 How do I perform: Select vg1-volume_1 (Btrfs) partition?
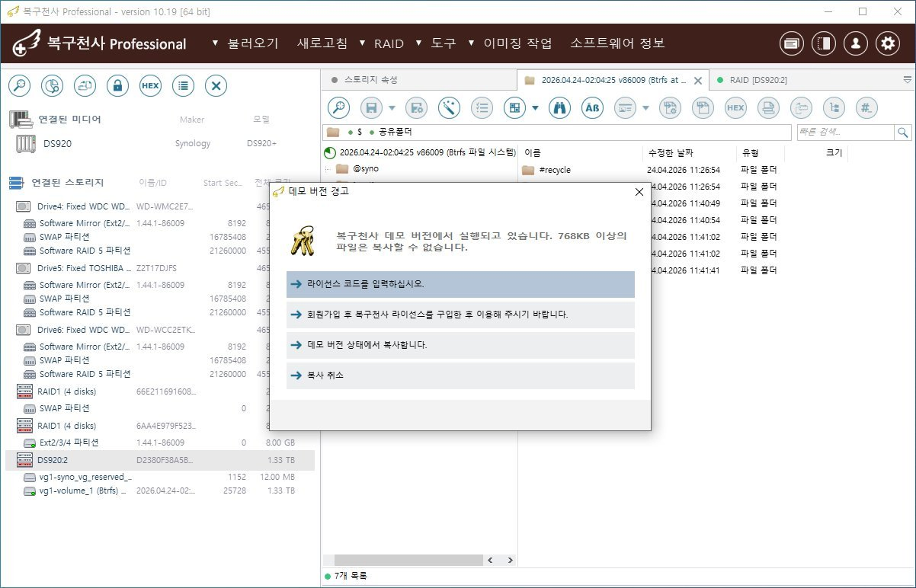pos(160,491)
